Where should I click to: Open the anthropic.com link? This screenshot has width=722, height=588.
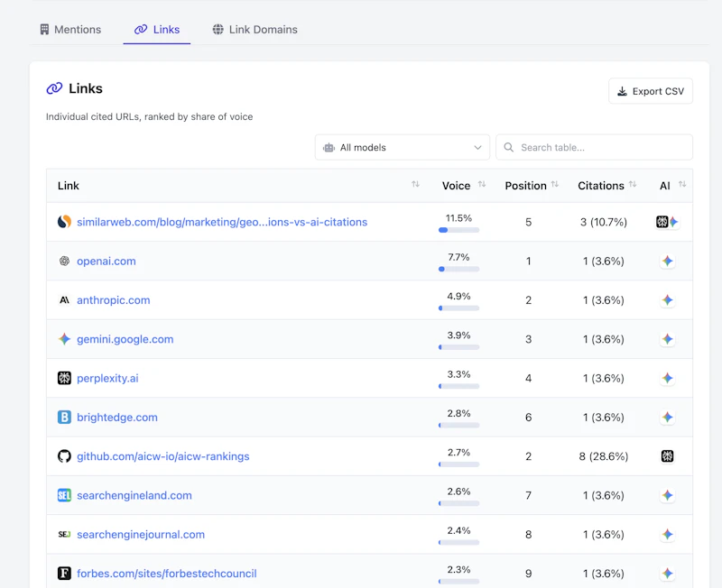pyautogui.click(x=114, y=300)
